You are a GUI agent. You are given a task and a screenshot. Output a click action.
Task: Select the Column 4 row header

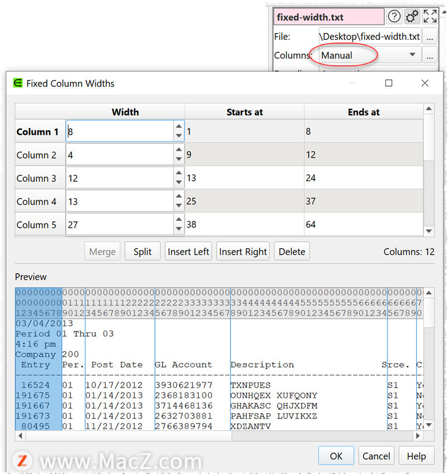[x=40, y=201]
